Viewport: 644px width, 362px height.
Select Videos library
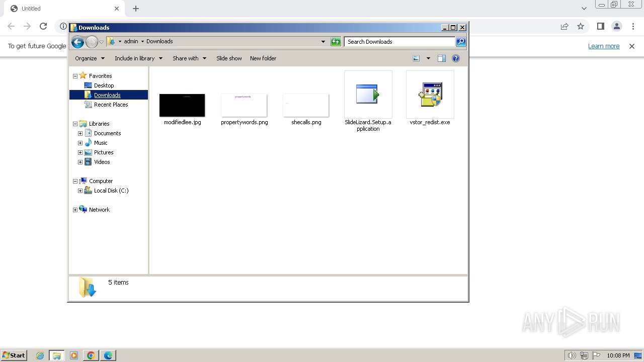click(x=102, y=162)
